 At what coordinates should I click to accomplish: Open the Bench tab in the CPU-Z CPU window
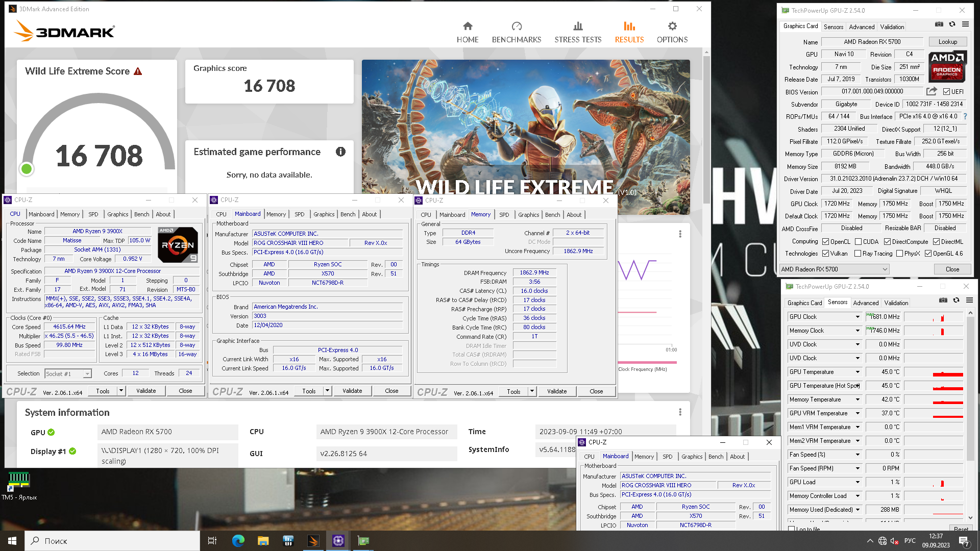click(x=142, y=214)
